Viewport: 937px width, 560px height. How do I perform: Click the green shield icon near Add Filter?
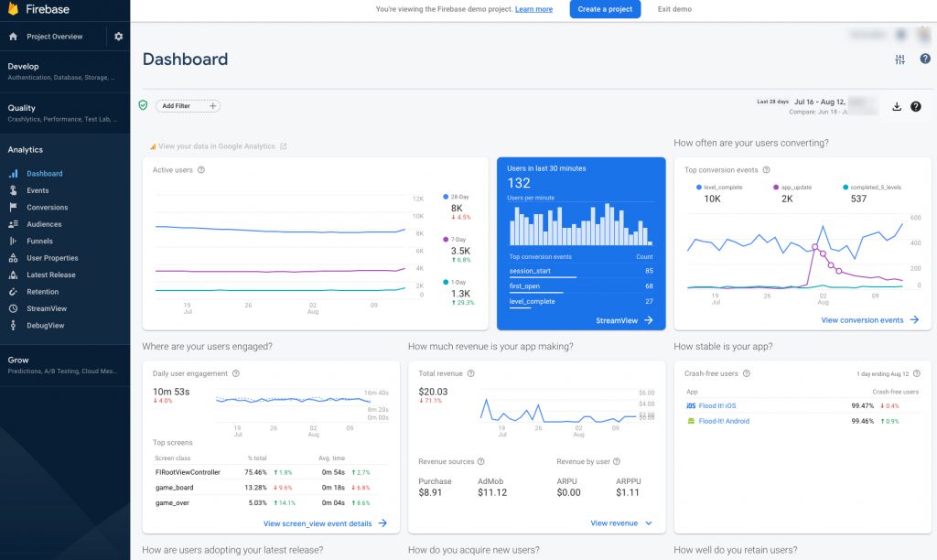(143, 105)
